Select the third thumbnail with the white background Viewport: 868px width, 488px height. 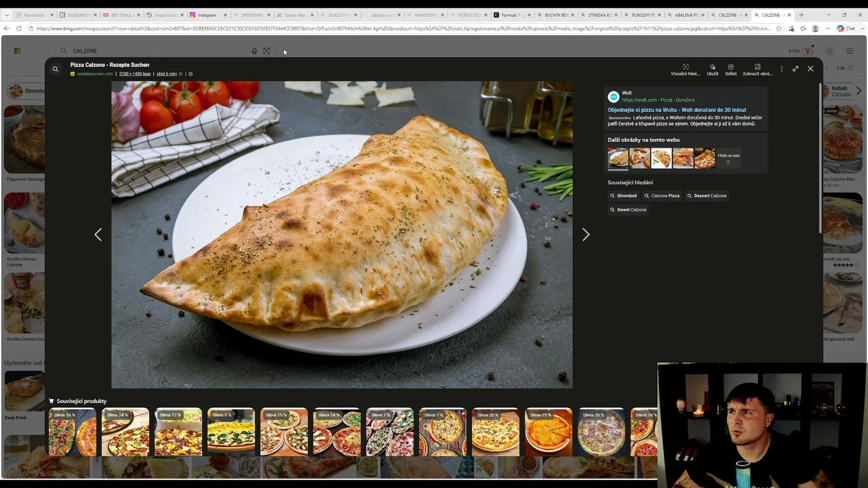[x=661, y=158]
